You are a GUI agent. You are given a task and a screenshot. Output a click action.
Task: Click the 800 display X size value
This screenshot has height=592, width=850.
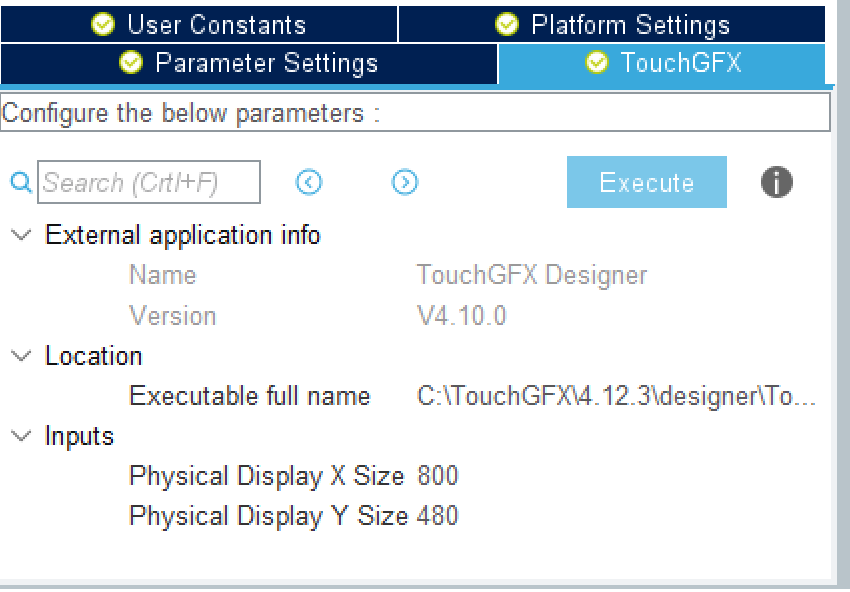point(437,475)
